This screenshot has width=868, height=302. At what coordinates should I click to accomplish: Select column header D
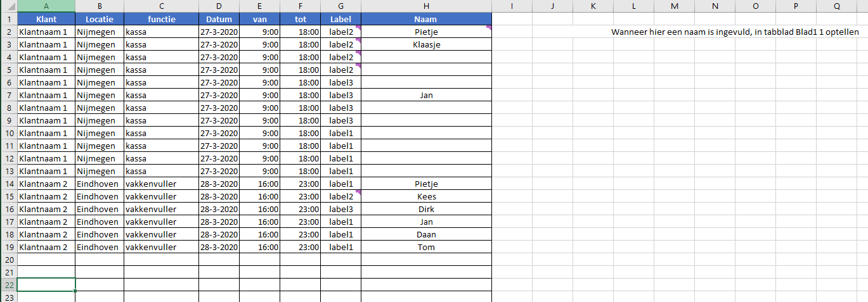click(219, 6)
